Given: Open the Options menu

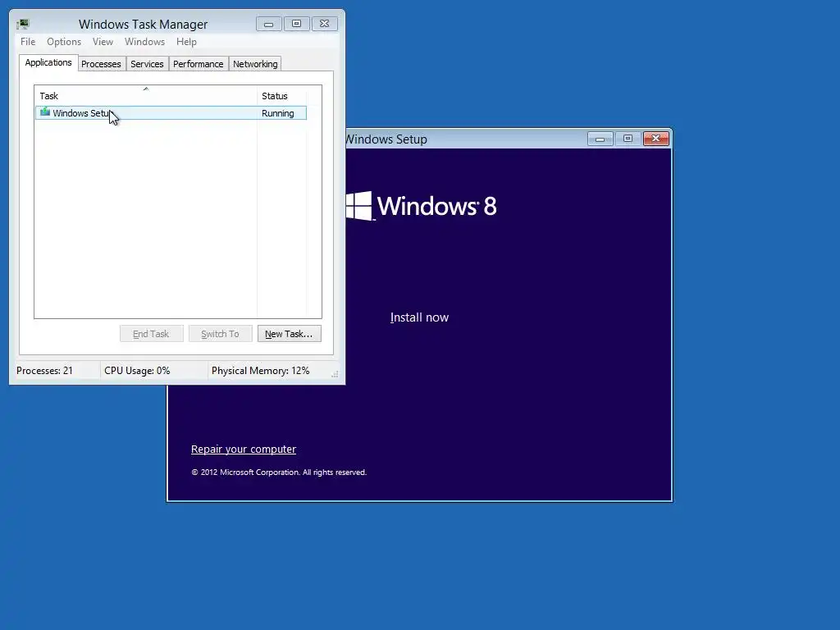Looking at the screenshot, I should click(x=64, y=42).
